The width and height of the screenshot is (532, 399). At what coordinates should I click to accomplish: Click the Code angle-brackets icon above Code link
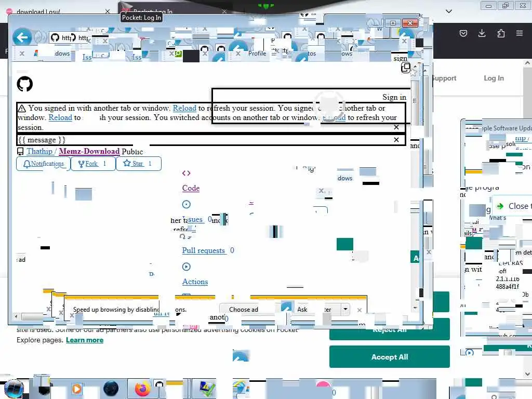tap(187, 174)
